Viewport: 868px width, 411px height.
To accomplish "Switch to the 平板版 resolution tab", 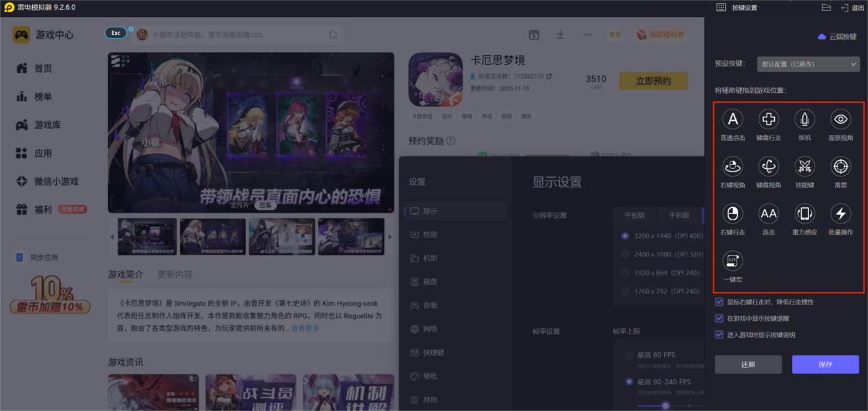I will pyautogui.click(x=634, y=215).
